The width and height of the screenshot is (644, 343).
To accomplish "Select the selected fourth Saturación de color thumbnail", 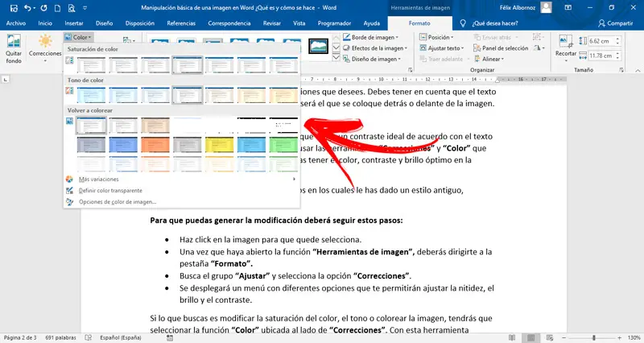I will [188, 65].
